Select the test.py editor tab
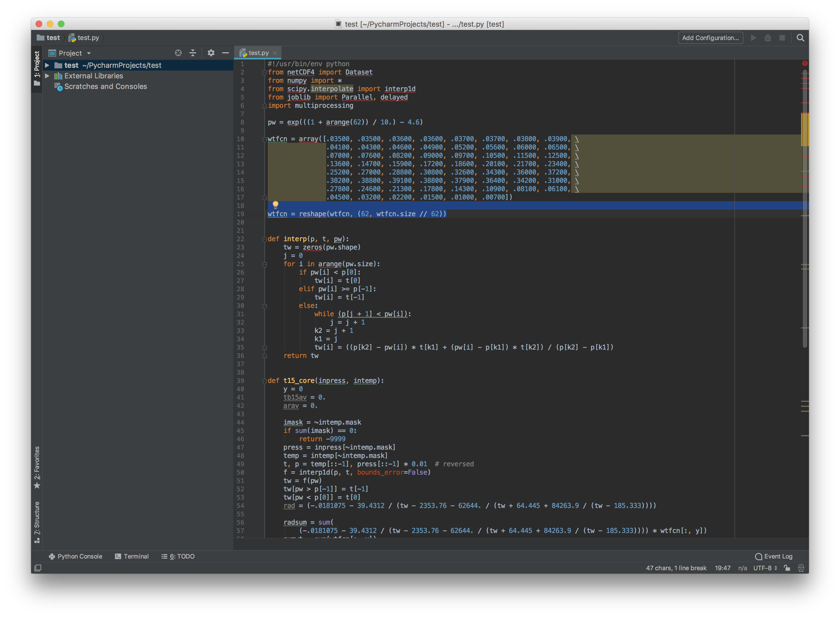This screenshot has height=618, width=840. coord(257,53)
